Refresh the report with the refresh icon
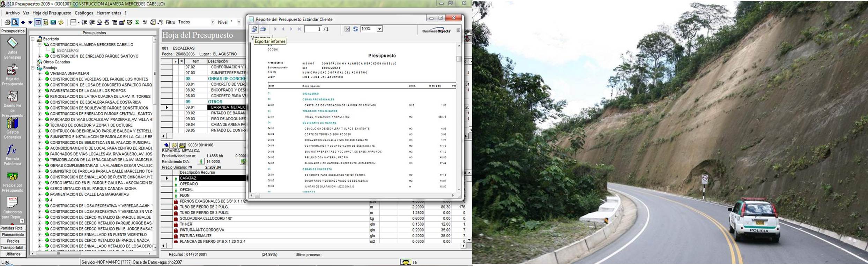Image resolution: width=868 pixels, height=266 pixels. [355, 29]
